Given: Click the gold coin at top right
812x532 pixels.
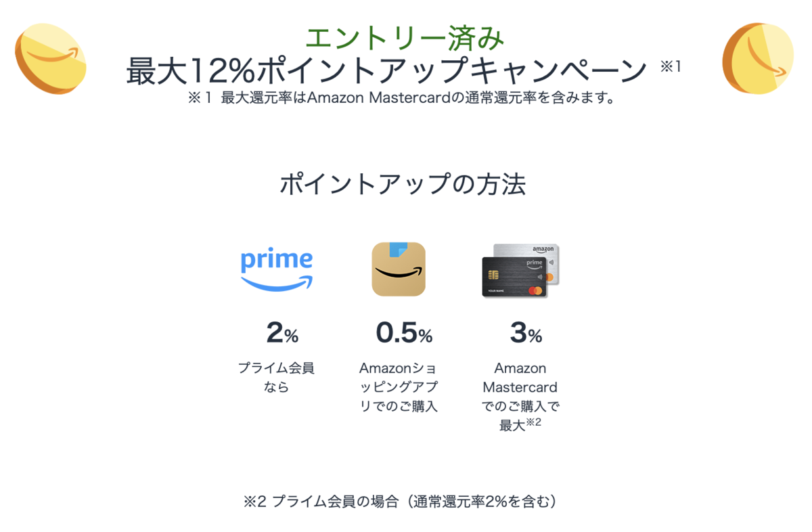Looking at the screenshot, I should click(758, 58).
